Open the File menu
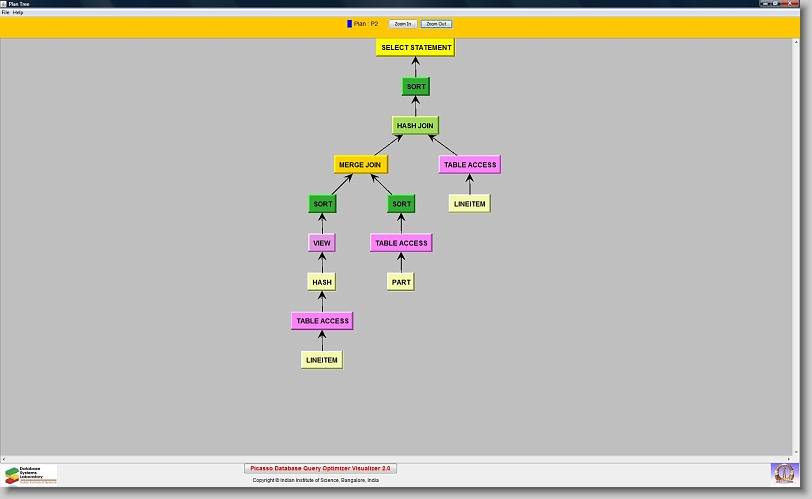The image size is (812, 499). coord(5,12)
